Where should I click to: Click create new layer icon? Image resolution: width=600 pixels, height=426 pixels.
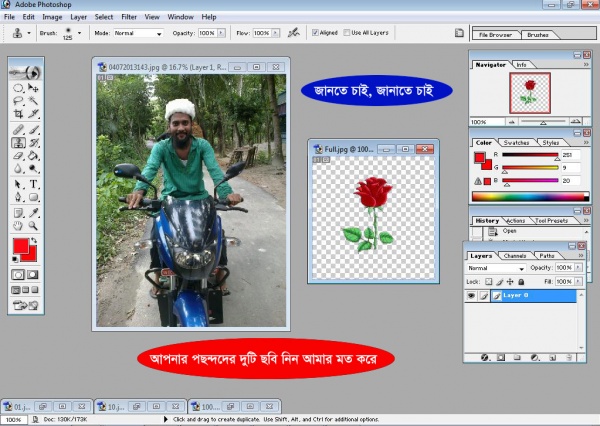(x=552, y=357)
